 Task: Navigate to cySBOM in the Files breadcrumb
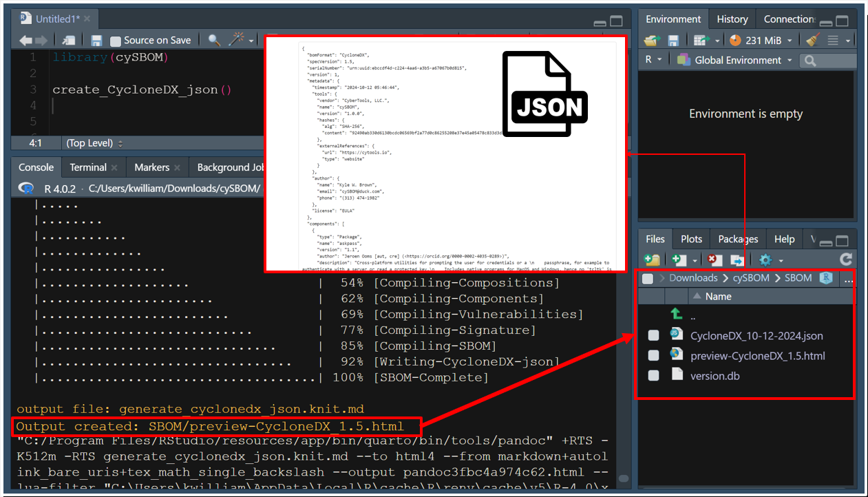(752, 278)
